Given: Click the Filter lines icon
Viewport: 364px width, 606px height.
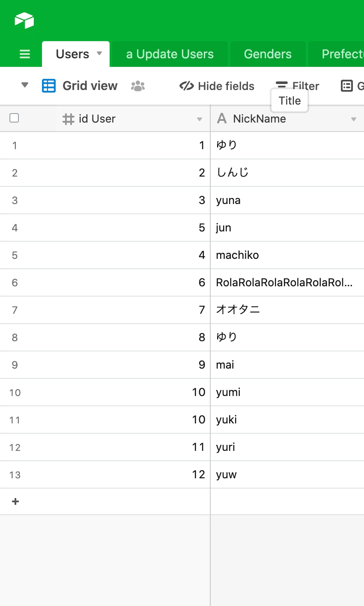Looking at the screenshot, I should 281,84.
